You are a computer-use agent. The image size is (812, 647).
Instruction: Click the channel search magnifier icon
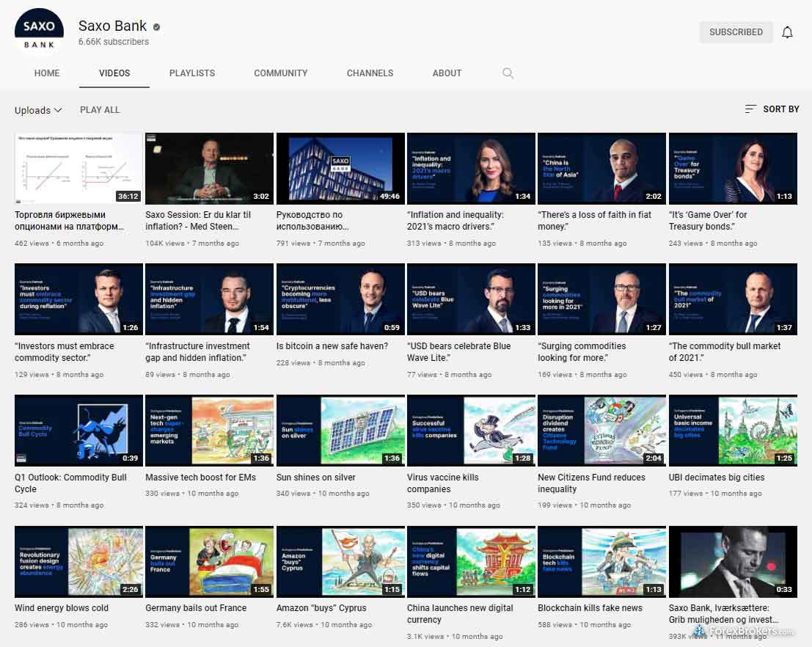tap(508, 73)
